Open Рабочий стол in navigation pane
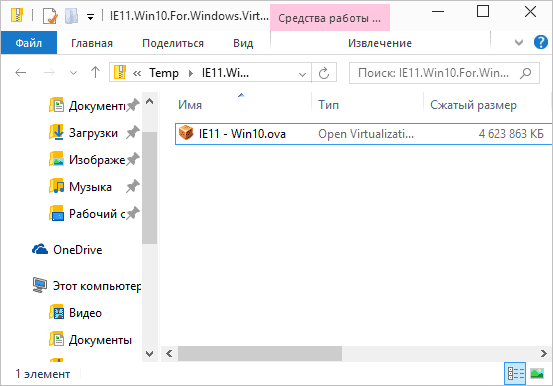Image resolution: width=553 pixels, height=386 pixels. (97, 214)
